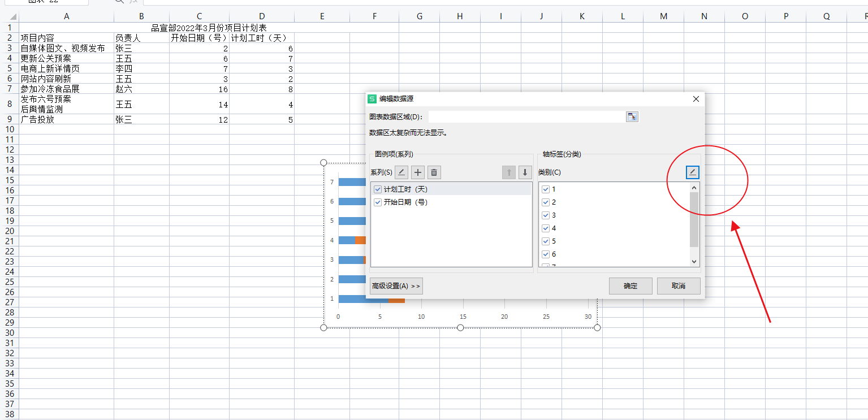The image size is (868, 420).
Task: Select the 图表 2 name box tab
Action: click(x=42, y=3)
